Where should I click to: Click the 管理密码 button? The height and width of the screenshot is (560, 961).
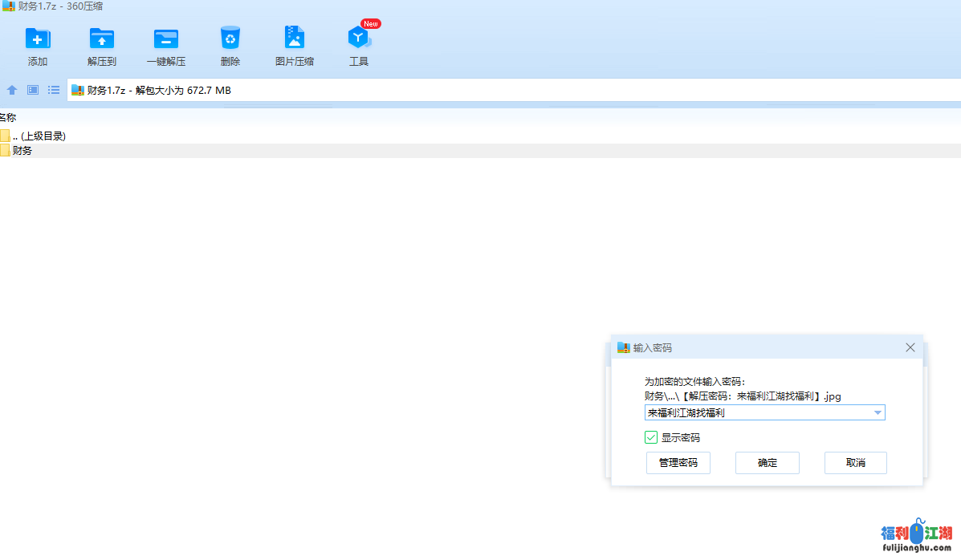tap(678, 463)
